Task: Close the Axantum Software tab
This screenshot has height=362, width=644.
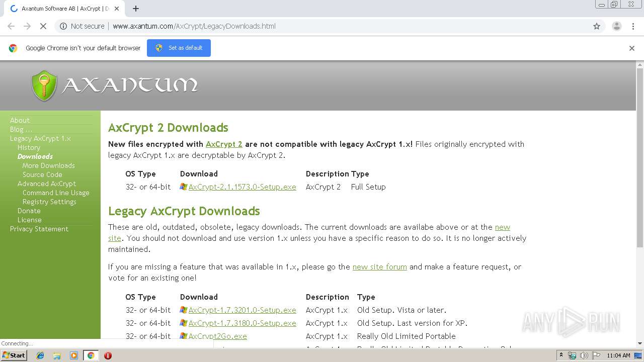Action: 117,9
